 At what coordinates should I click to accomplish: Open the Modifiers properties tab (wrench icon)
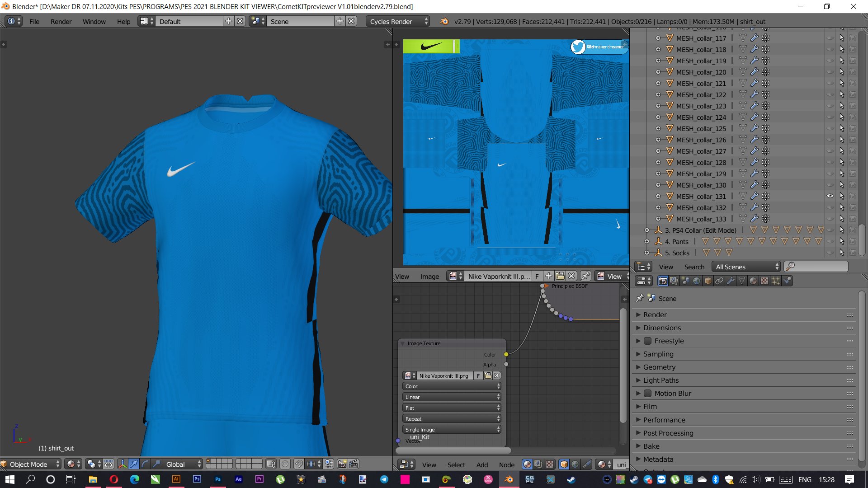731,281
